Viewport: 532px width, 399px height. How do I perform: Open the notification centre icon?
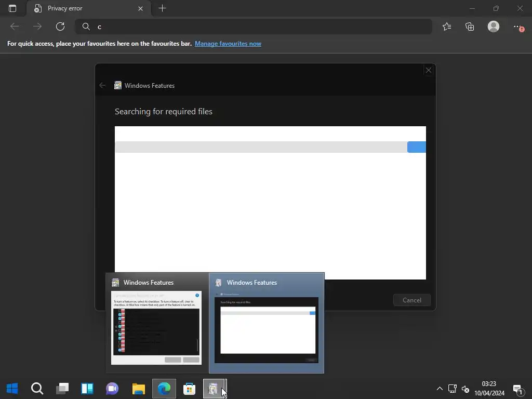point(518,389)
